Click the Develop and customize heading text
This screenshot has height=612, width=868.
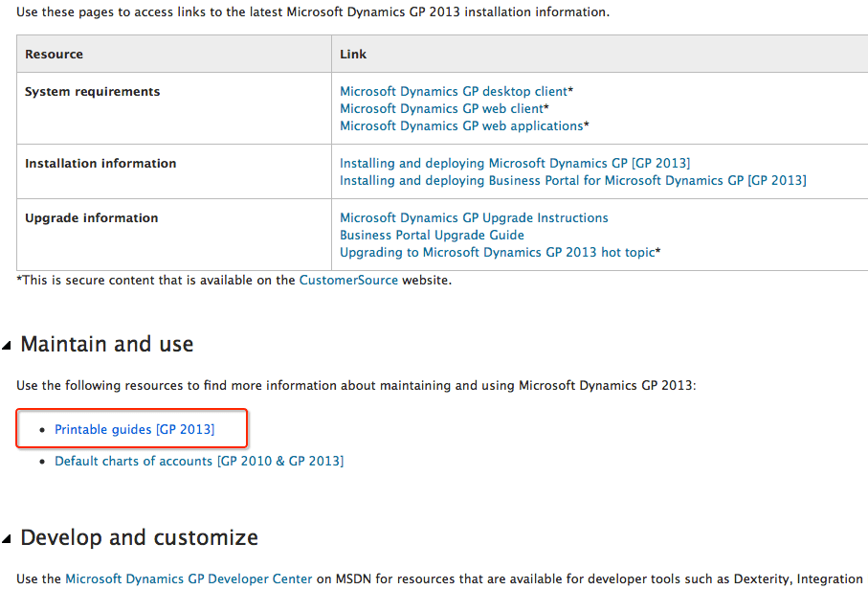[139, 538]
